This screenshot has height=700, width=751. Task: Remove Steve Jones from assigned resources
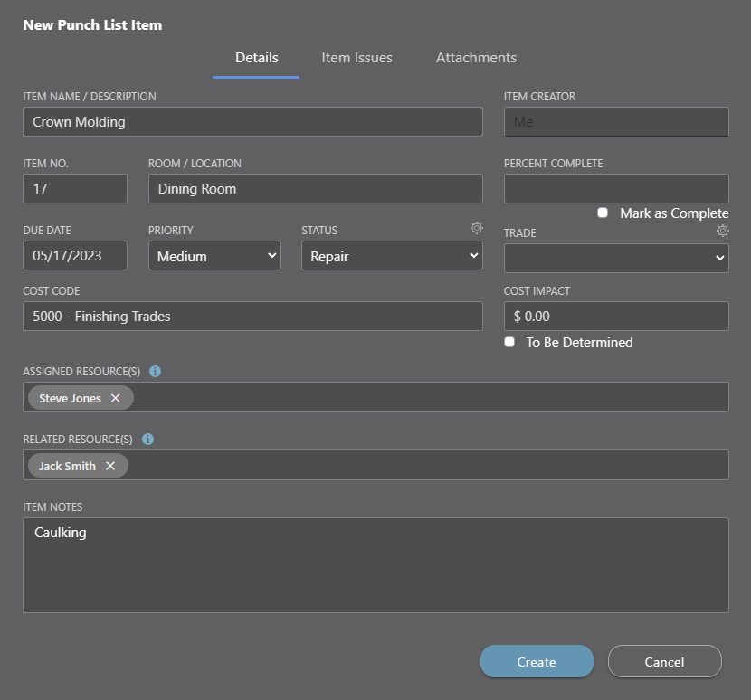click(x=116, y=398)
